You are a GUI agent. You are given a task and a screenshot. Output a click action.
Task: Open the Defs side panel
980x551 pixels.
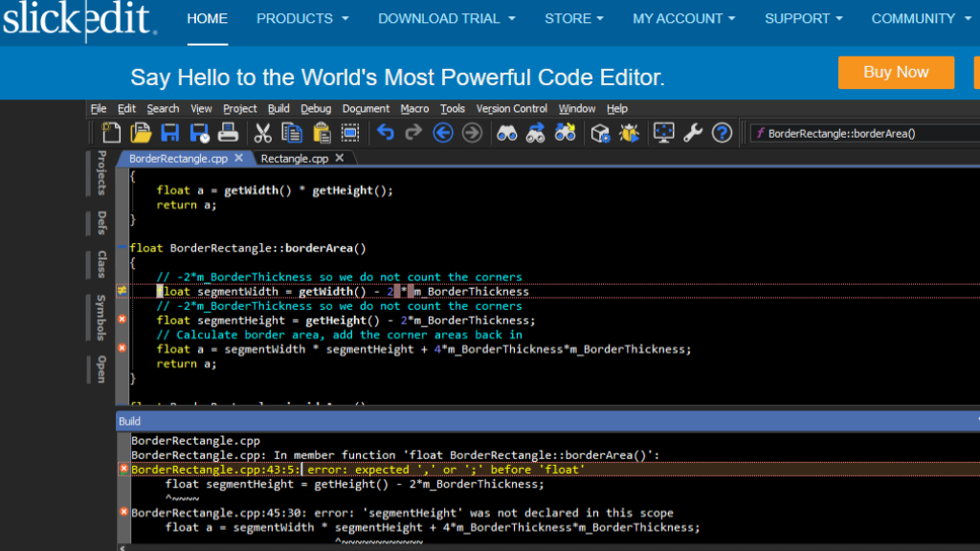coord(101,223)
